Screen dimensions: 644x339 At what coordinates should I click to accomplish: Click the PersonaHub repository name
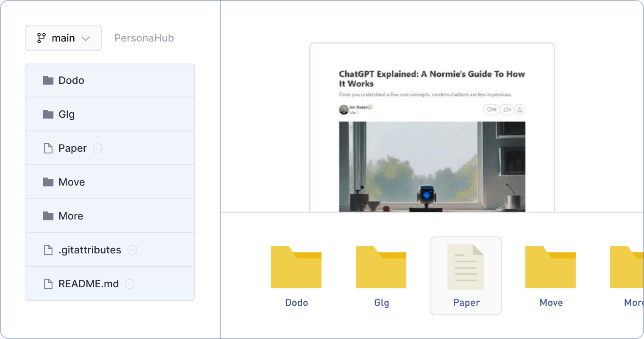point(144,38)
